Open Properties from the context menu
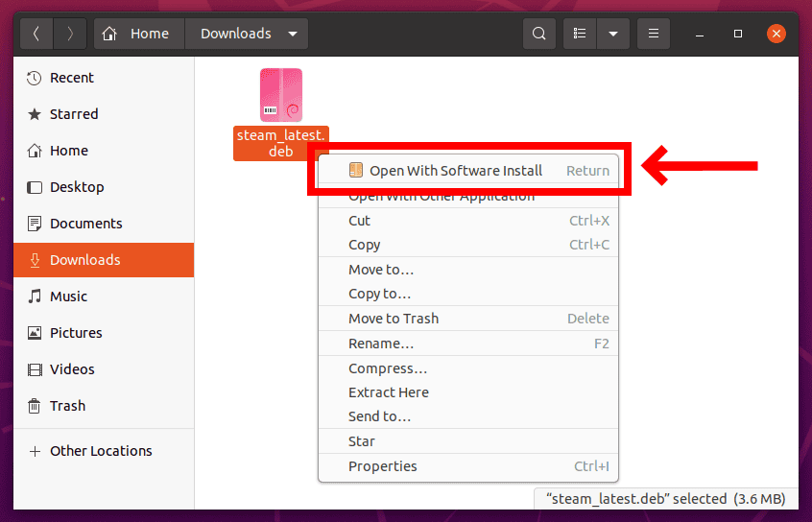Viewport: 812px width, 522px height. pyautogui.click(x=383, y=466)
